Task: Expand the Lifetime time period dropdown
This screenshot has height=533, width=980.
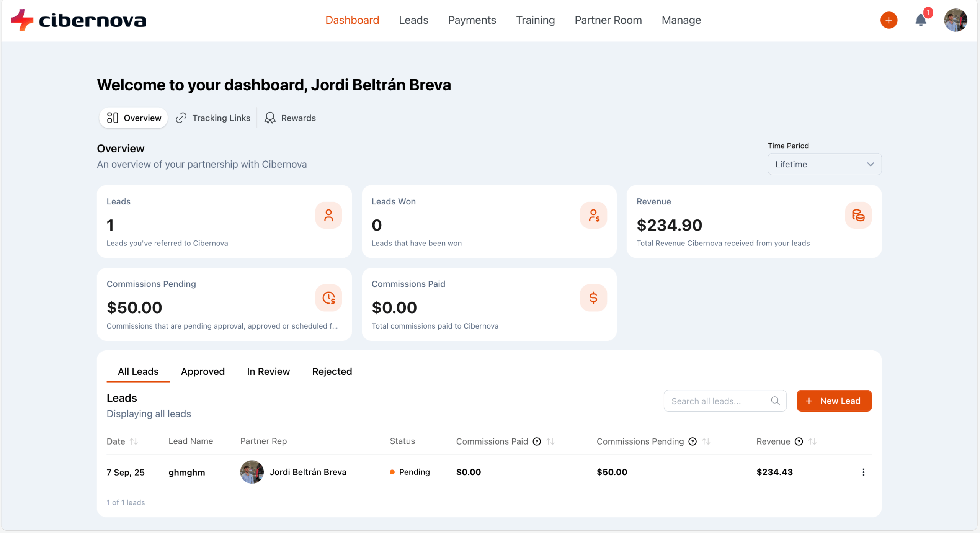Action: pos(824,164)
